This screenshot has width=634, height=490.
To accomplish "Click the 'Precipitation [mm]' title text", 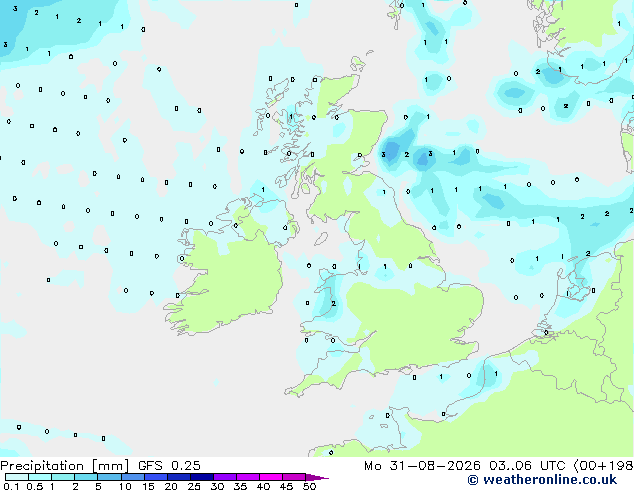I will click(65, 466).
